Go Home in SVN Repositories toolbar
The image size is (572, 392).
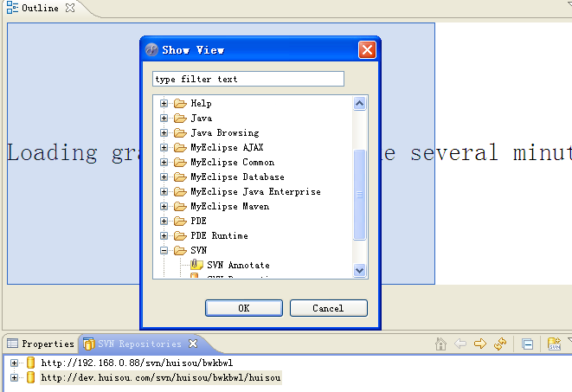point(440,344)
